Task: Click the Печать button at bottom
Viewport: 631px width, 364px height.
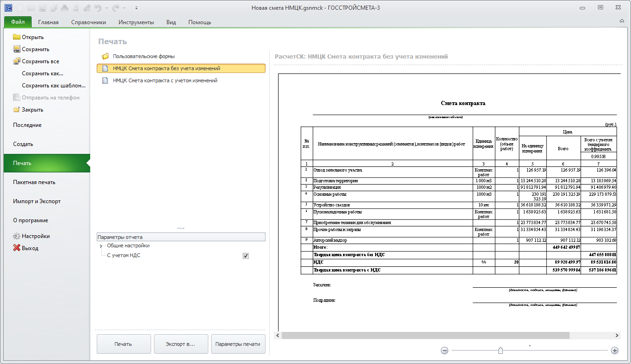Action: click(124, 344)
